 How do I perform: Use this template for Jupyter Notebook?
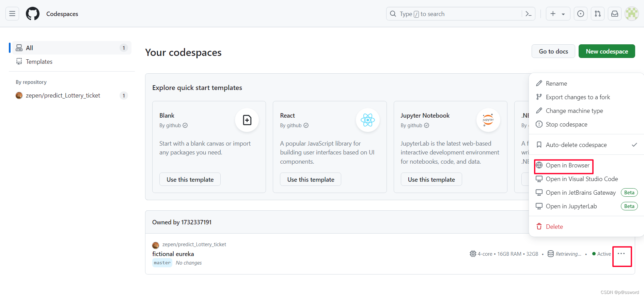point(431,179)
